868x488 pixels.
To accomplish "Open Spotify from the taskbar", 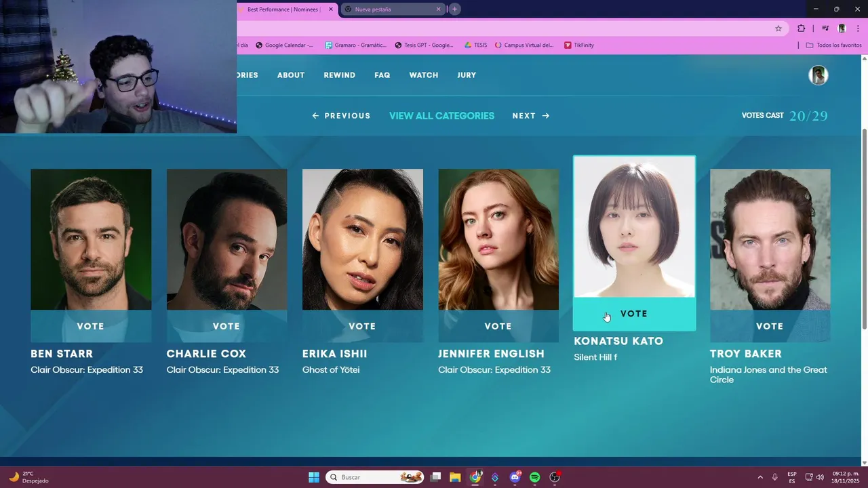I will point(534,477).
